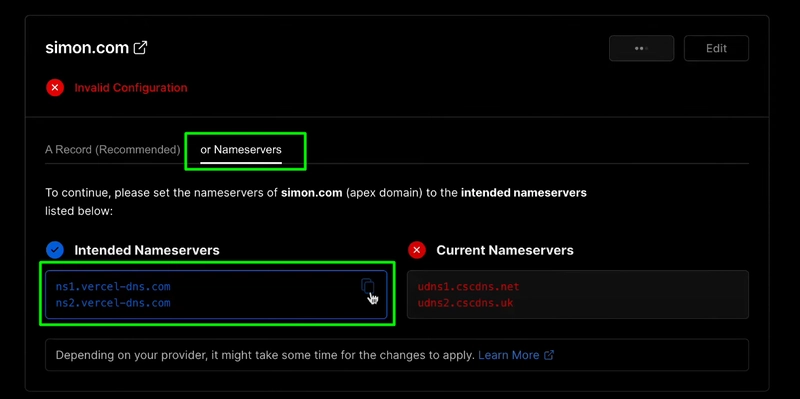The width and height of the screenshot is (800, 399).
Task: Click the bold 'intended nameservers' instruction text
Action: point(523,193)
